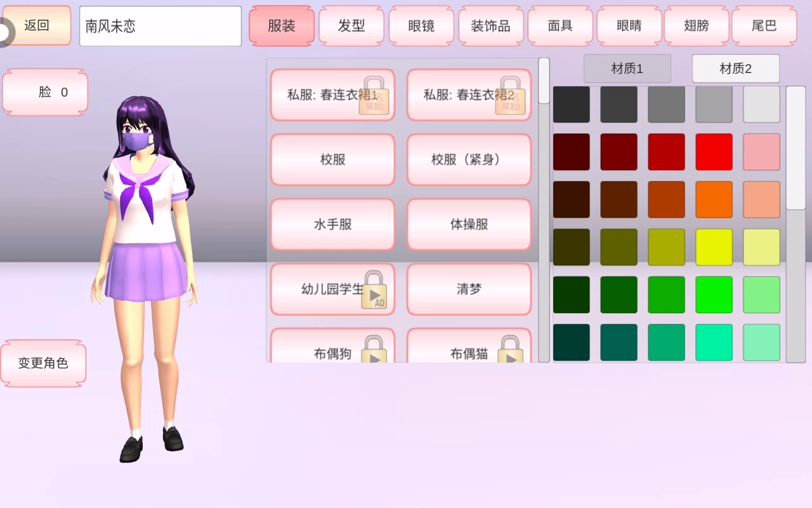The height and width of the screenshot is (508, 812).
Task: Click the character name field 南风未恋
Action: [160, 26]
